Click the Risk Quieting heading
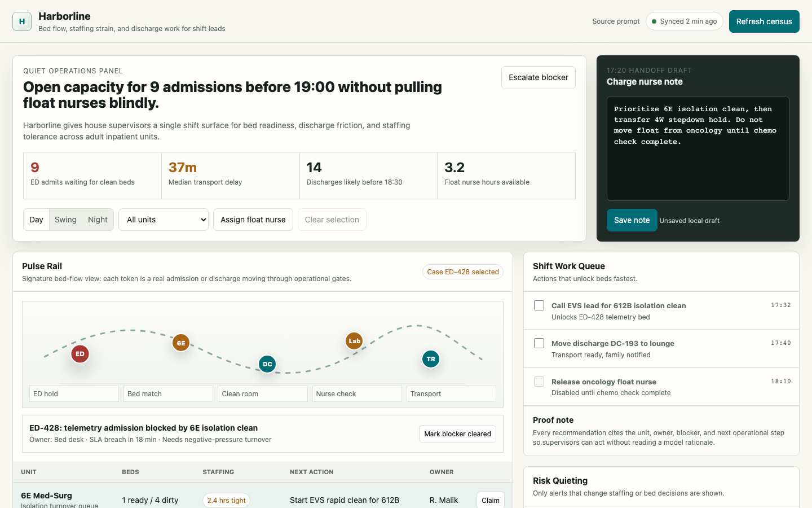 [x=560, y=480]
